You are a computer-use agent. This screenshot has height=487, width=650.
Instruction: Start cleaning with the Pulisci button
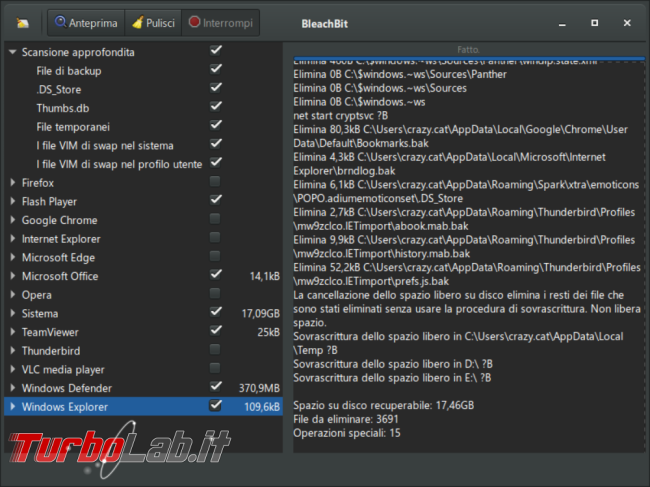[153, 23]
